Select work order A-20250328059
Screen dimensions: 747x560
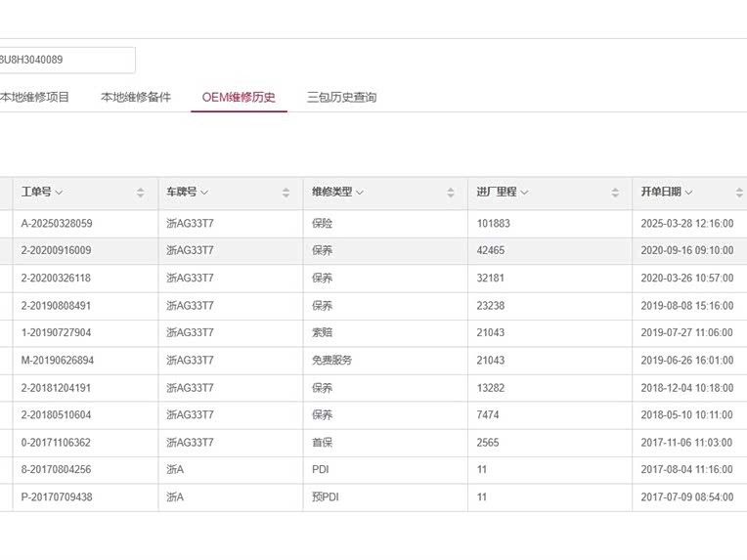57,224
